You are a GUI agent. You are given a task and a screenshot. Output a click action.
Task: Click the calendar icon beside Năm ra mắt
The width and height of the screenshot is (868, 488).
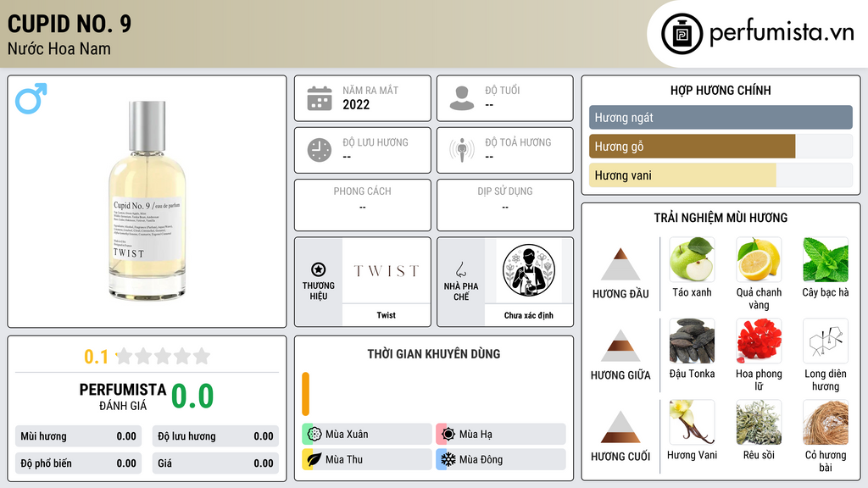(x=320, y=98)
